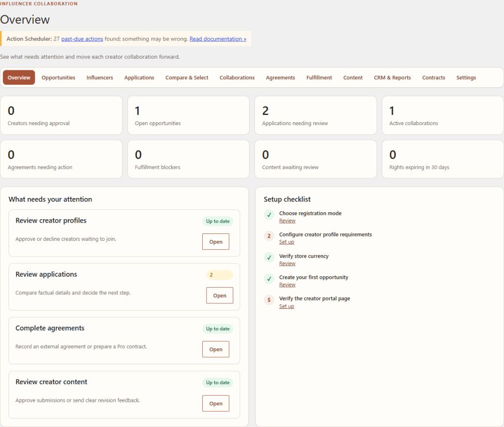Click the Creators needing approval card

click(61, 115)
